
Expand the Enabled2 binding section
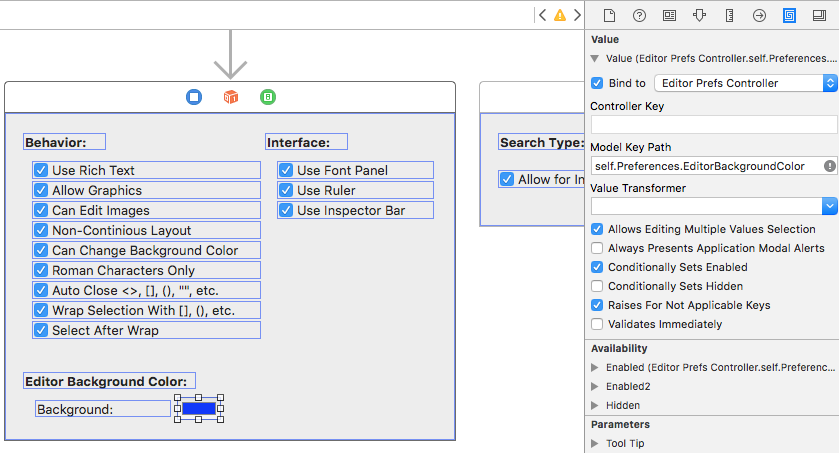594,386
